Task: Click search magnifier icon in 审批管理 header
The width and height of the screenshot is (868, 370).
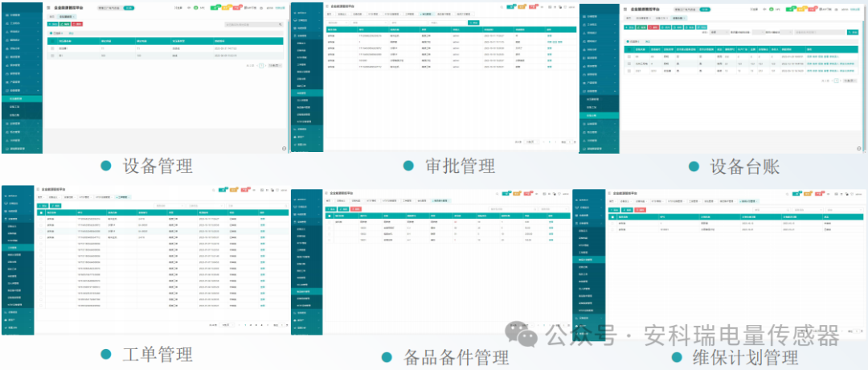Action: tap(502, 7)
